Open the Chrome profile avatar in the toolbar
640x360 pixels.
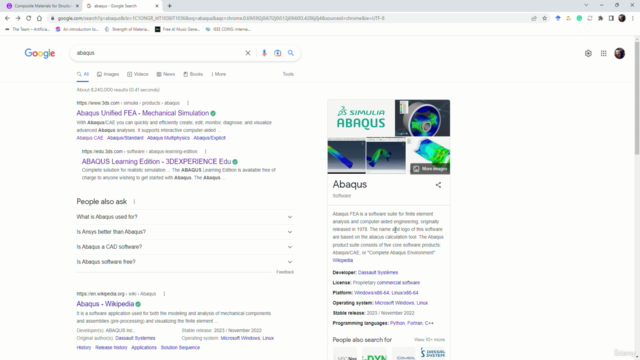tap(622, 18)
